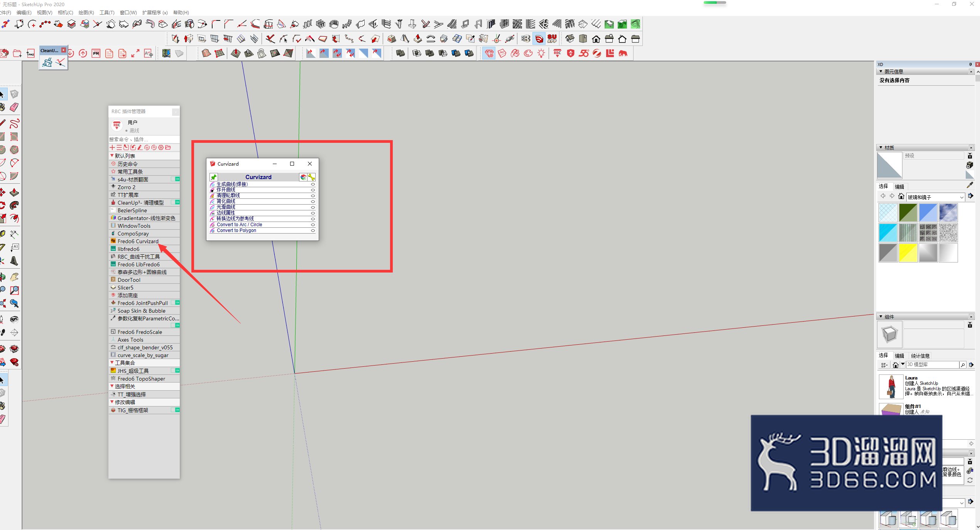Collapse the 工具集合 group
Image resolution: width=980 pixels, height=530 pixels.
[112, 362]
